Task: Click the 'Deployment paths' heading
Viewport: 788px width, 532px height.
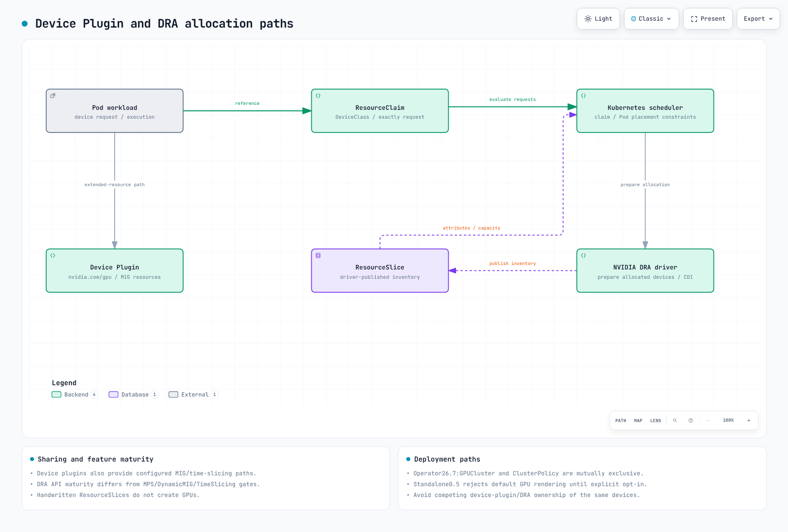Action: point(447,459)
